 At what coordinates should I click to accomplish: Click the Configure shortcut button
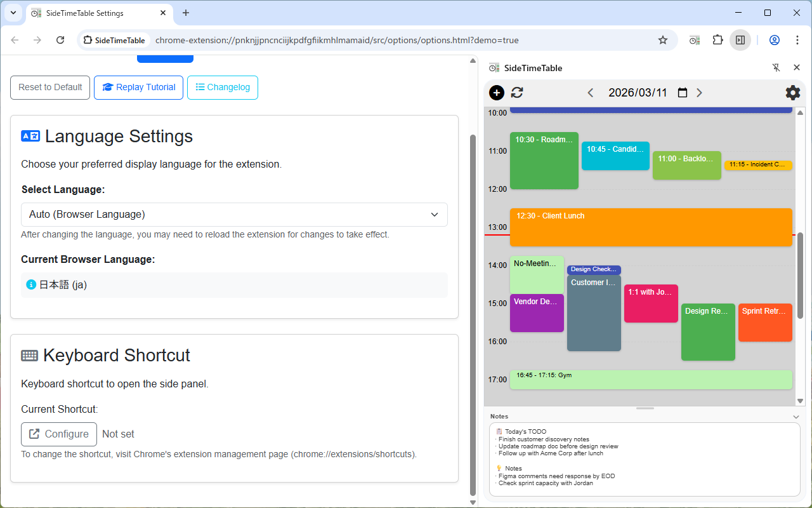click(x=59, y=434)
